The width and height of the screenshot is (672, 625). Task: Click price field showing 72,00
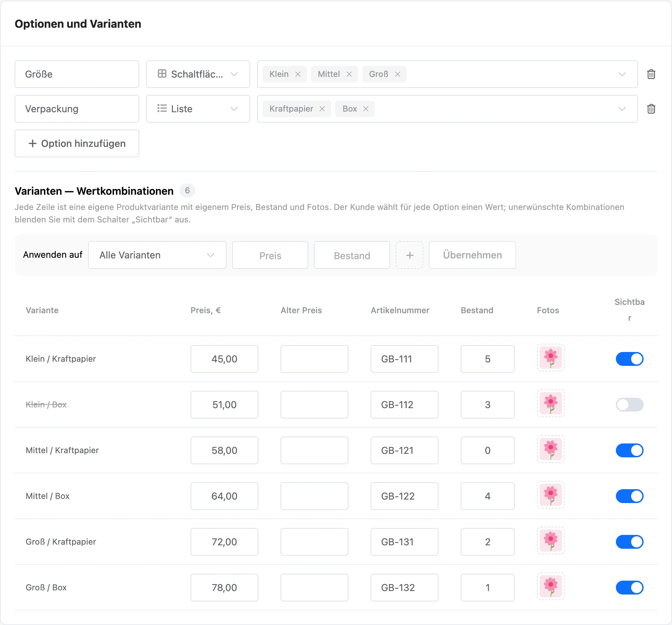[224, 542]
